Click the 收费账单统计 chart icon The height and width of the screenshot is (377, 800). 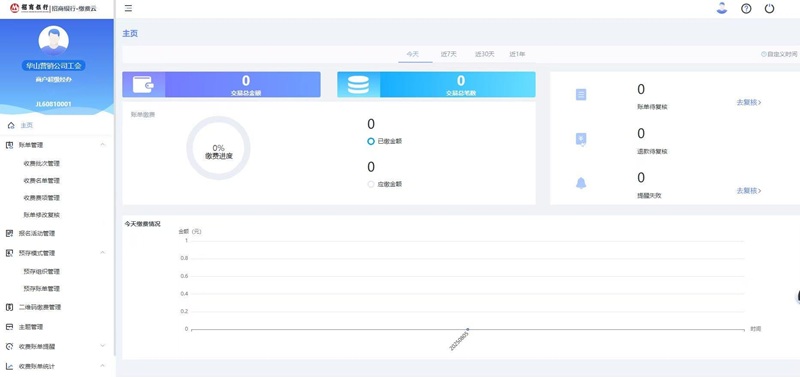[x=9, y=366]
